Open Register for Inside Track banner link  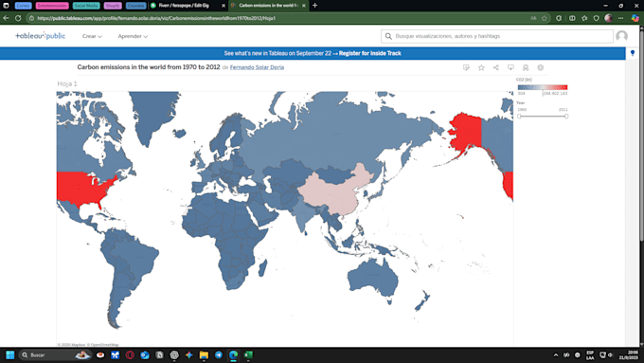click(x=370, y=53)
